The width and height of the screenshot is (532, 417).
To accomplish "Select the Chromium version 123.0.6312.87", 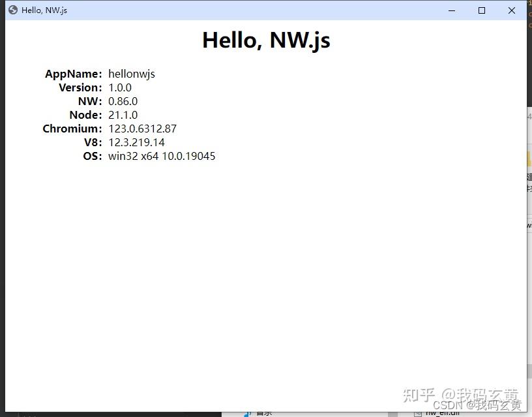I will click(143, 129).
